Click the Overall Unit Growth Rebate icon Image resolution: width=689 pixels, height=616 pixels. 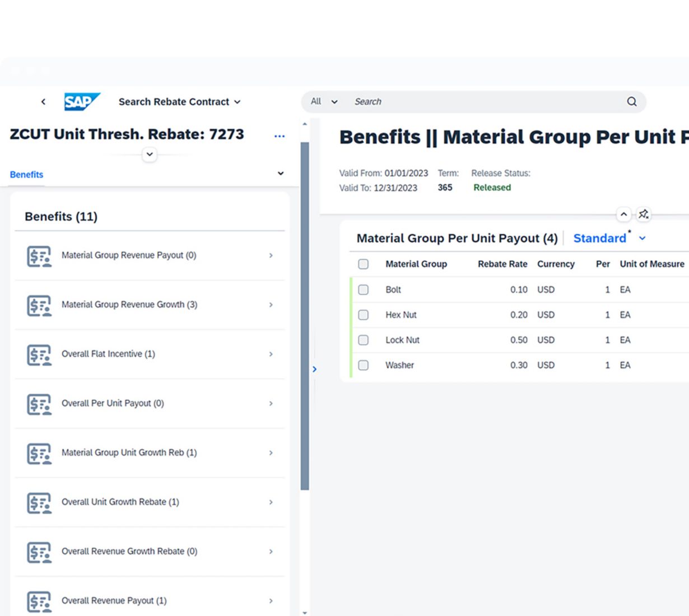pos(39,502)
